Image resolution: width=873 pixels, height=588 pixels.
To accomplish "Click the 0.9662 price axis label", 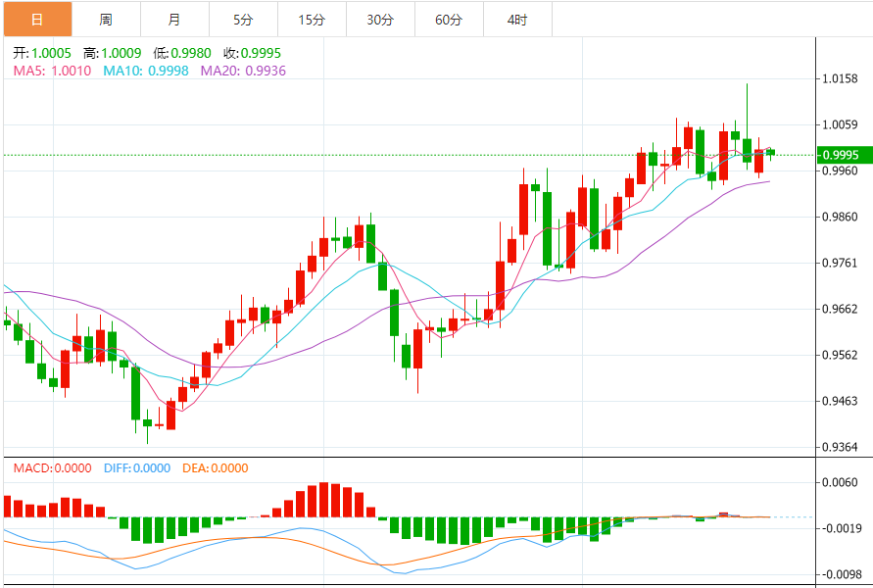I will (x=840, y=309).
